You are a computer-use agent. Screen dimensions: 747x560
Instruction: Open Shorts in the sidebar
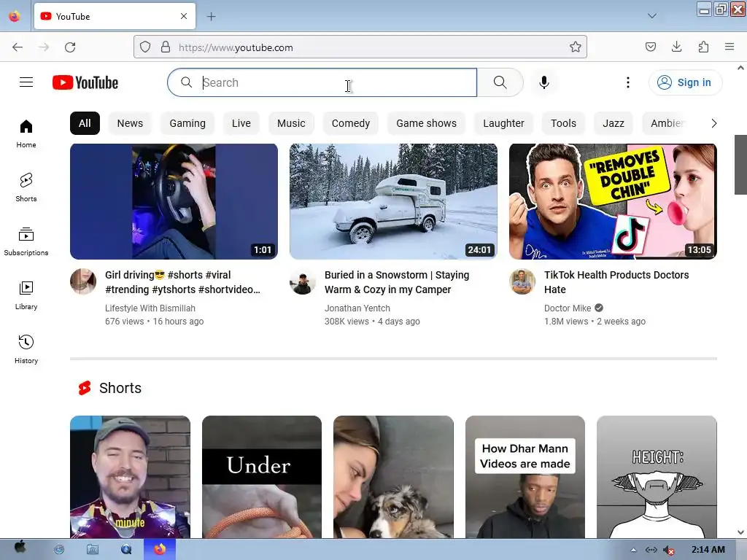pyautogui.click(x=26, y=187)
